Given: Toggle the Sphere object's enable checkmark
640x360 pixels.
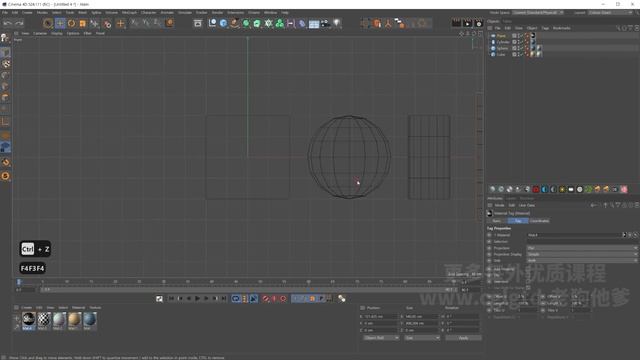Looking at the screenshot, I should tap(521, 48).
